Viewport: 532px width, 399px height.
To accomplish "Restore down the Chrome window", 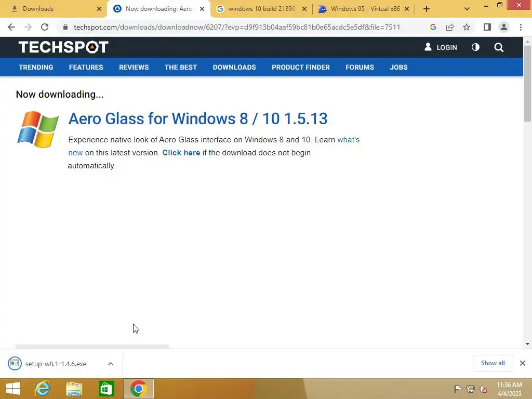I will pos(500,5).
